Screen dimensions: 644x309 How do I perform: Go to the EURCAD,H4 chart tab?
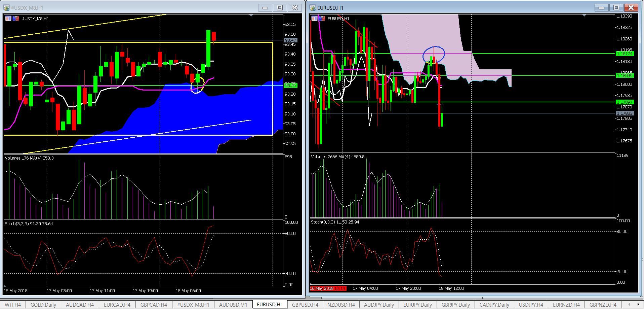click(117, 305)
